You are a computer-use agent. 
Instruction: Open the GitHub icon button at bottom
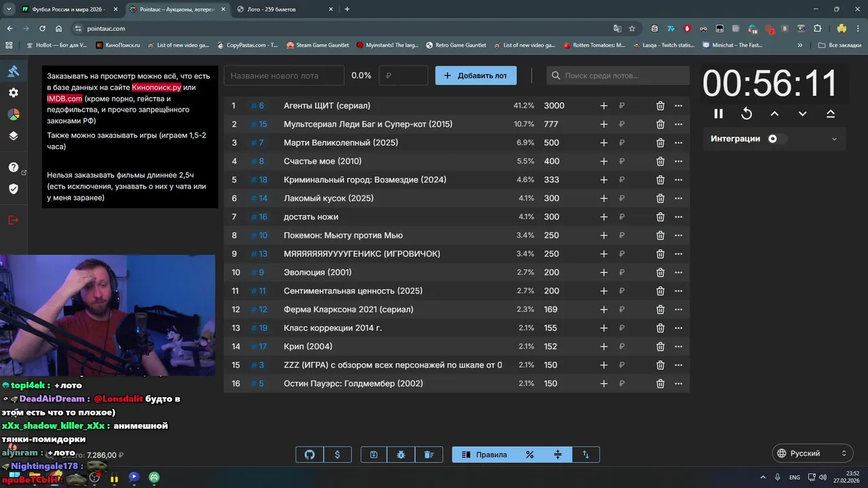[310, 455]
